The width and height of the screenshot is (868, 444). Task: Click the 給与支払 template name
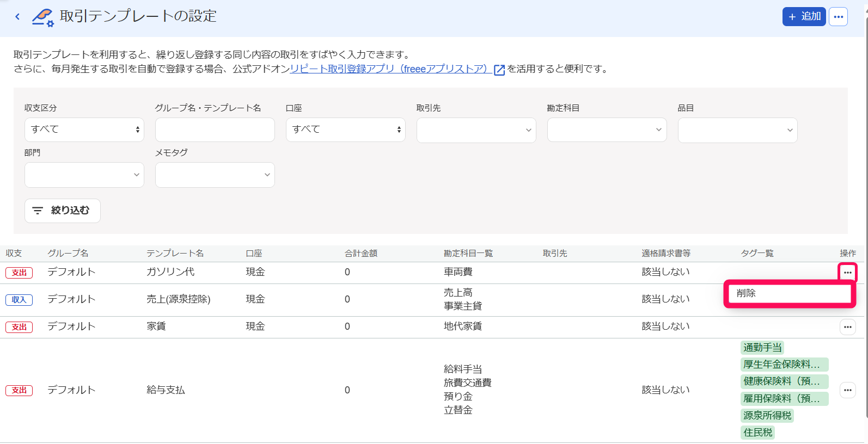[x=166, y=390]
